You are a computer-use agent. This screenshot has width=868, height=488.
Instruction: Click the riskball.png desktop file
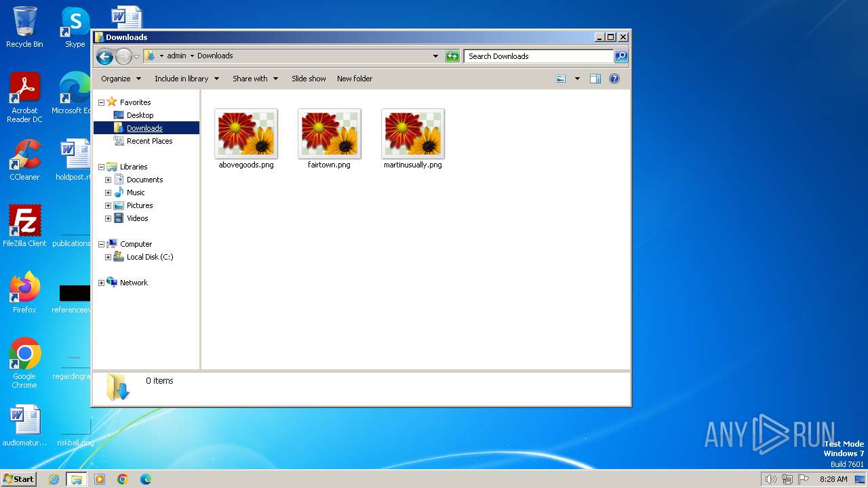click(75, 430)
